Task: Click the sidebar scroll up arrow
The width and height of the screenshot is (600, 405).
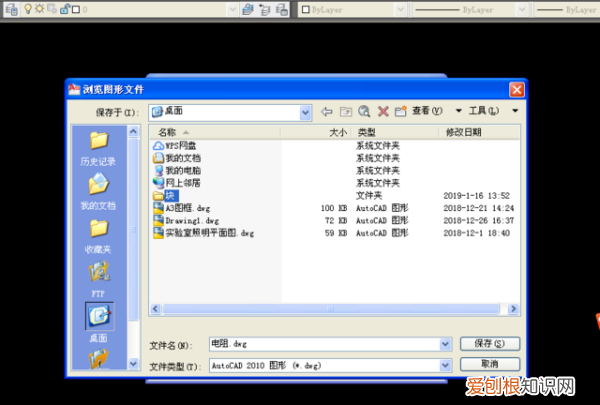Action: tap(133, 132)
